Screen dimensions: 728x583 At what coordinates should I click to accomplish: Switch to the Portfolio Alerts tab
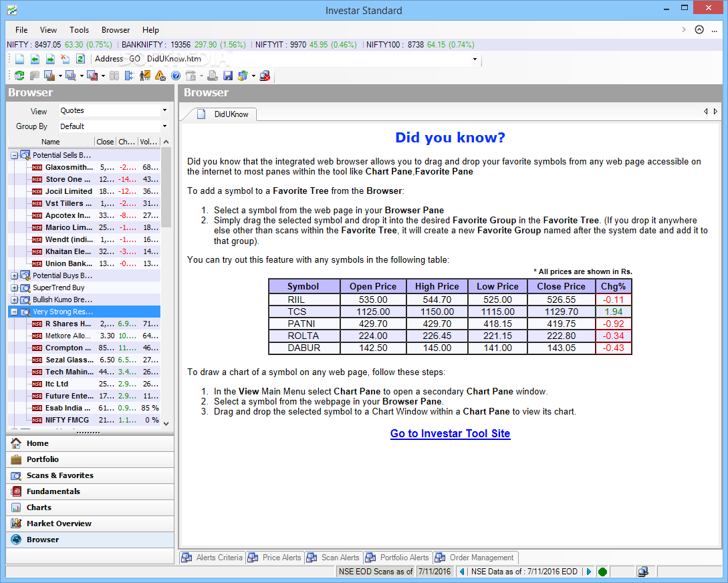(x=398, y=558)
